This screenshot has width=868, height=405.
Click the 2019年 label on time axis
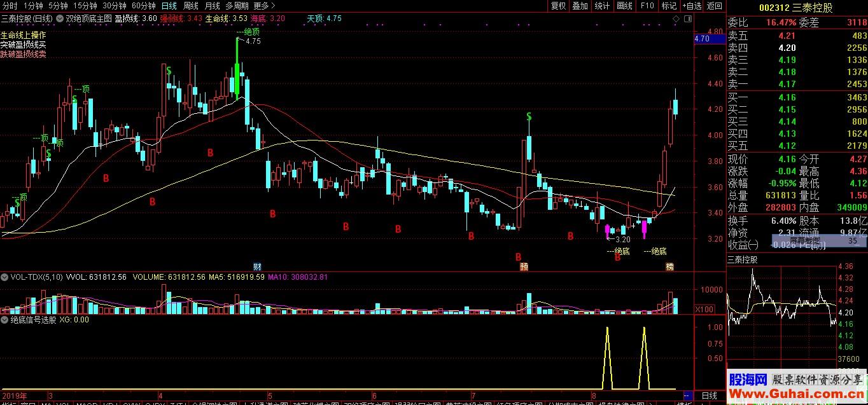tap(14, 395)
